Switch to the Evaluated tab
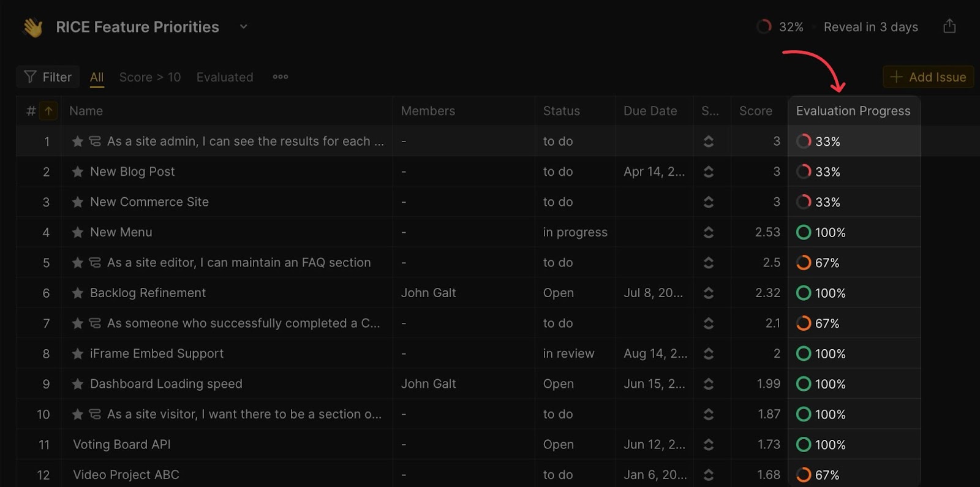This screenshot has width=980, height=487. pos(225,77)
